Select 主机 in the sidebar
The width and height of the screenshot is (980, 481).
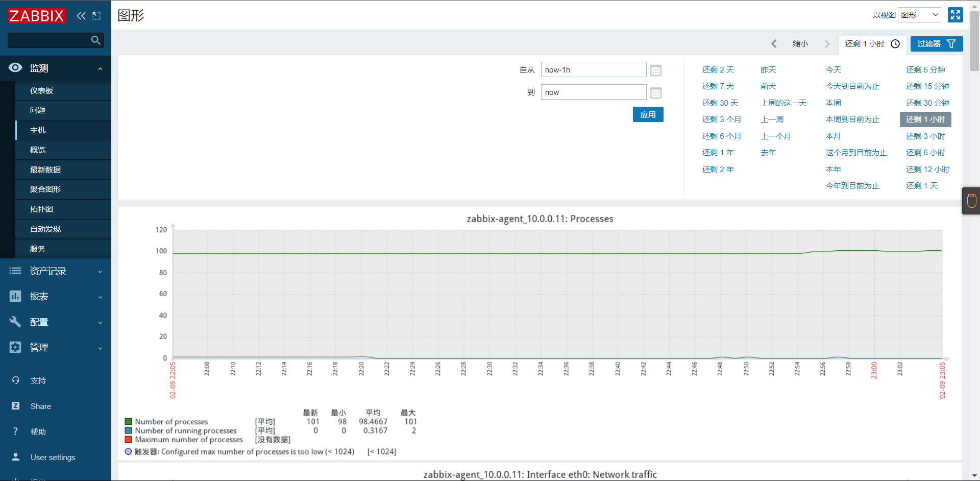tap(63, 130)
